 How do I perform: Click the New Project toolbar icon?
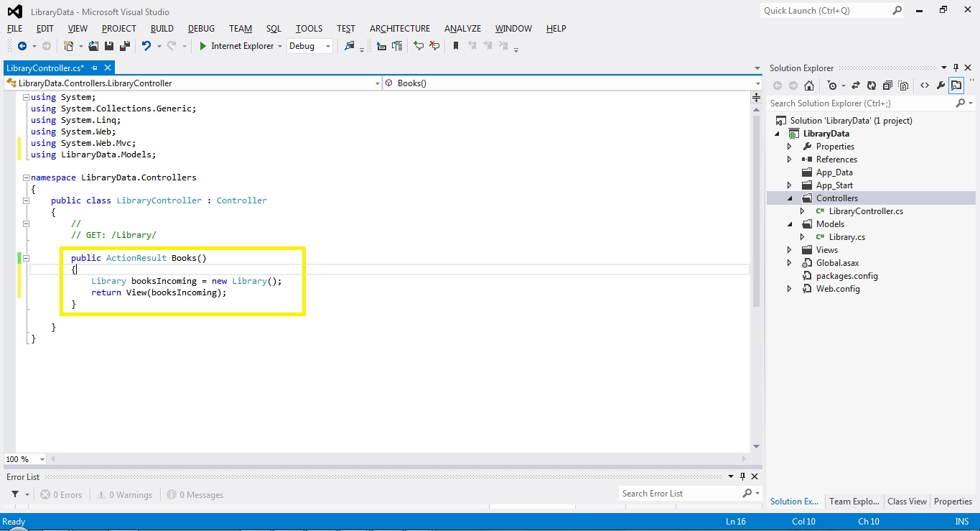pyautogui.click(x=68, y=46)
